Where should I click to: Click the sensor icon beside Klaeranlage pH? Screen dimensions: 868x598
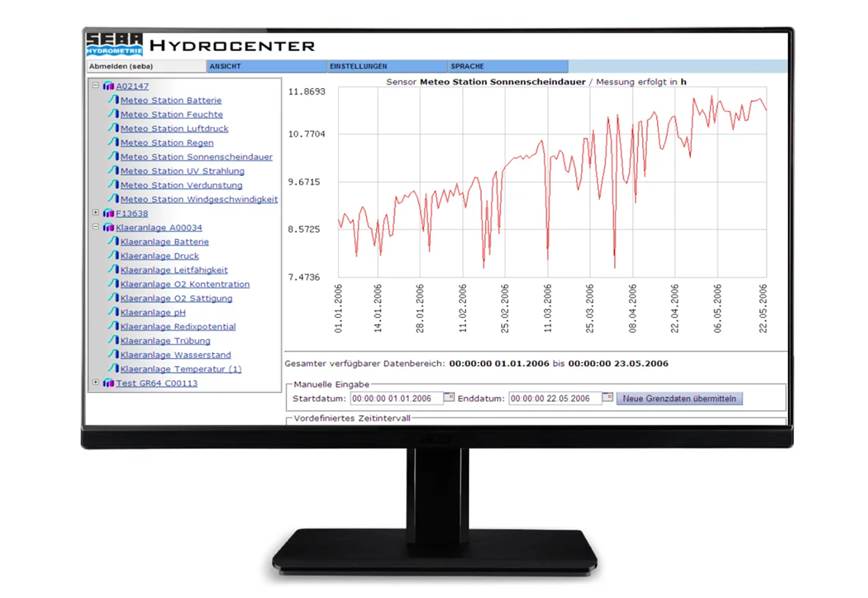[113, 312]
